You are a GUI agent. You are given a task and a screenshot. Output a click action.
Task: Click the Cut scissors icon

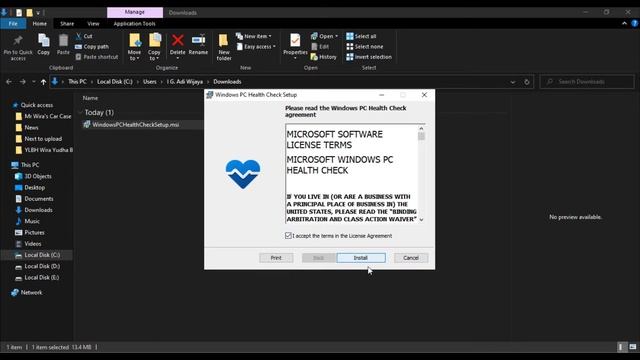tap(79, 36)
